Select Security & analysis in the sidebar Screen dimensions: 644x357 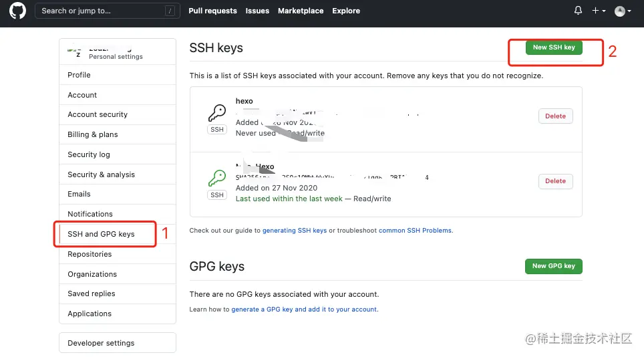coord(118,174)
